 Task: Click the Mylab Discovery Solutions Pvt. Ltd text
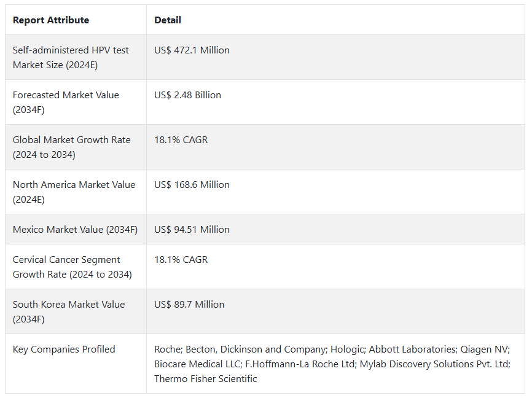pyautogui.click(x=436, y=364)
